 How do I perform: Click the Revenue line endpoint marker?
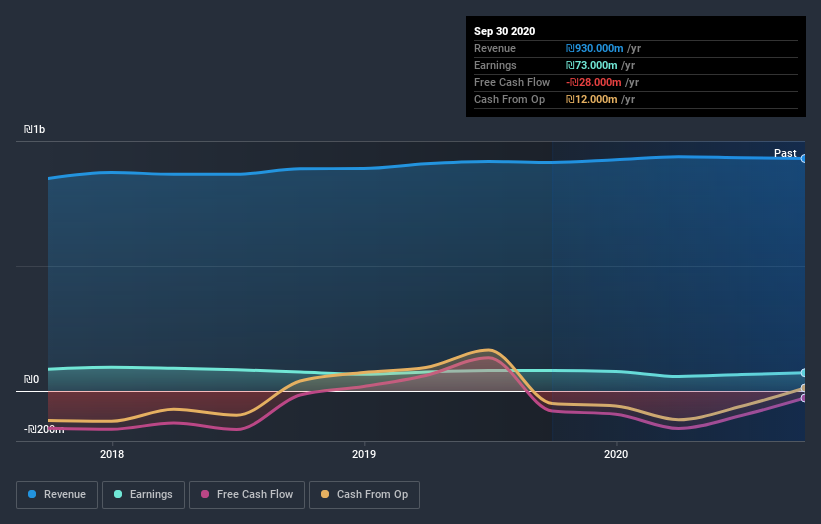click(803, 159)
